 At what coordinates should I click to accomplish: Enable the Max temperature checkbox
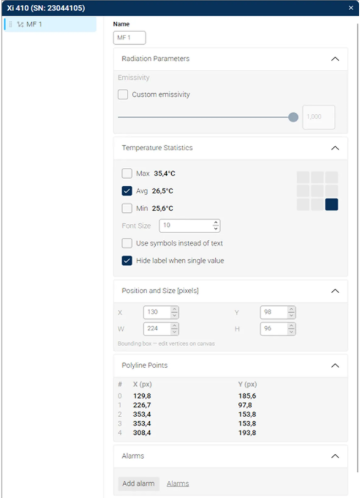pyautogui.click(x=127, y=173)
